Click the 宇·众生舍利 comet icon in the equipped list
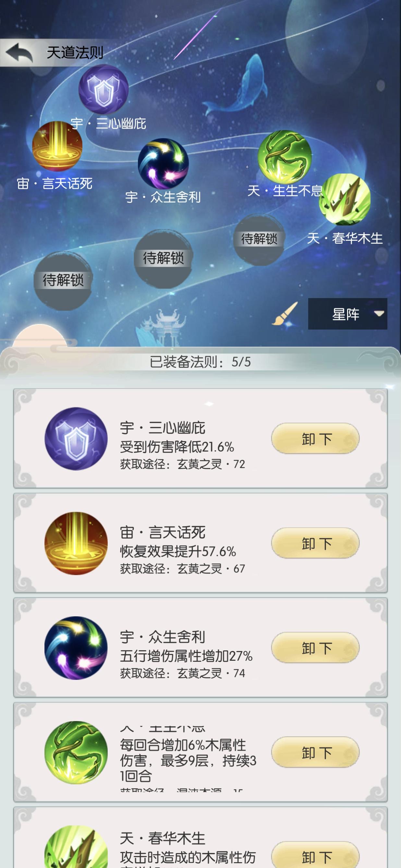 (76, 648)
